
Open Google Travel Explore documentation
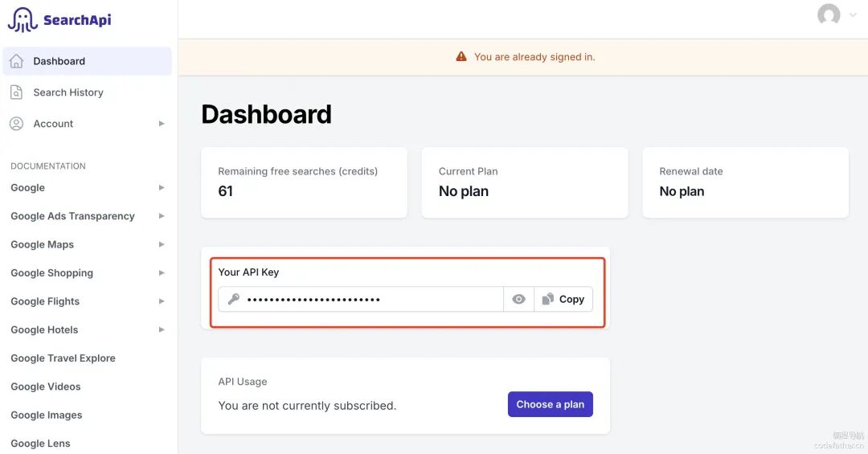(63, 358)
